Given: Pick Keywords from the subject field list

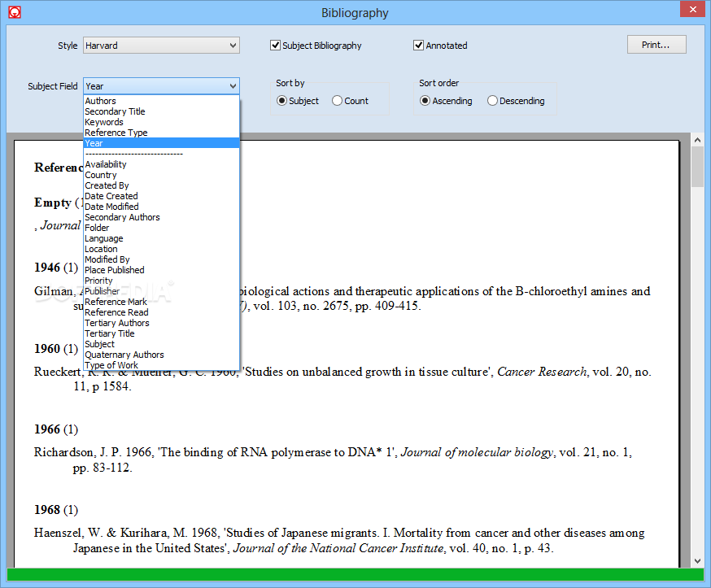Looking at the screenshot, I should 161,122.
